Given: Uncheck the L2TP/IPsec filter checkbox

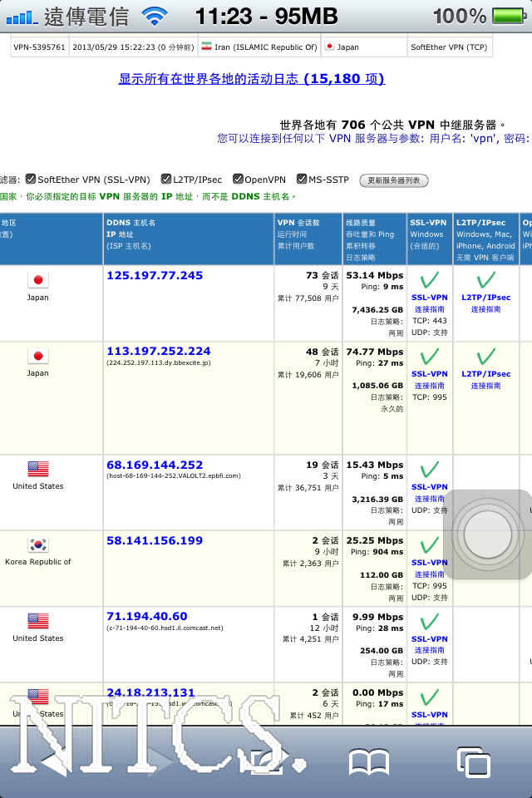Looking at the screenshot, I should pos(166,179).
